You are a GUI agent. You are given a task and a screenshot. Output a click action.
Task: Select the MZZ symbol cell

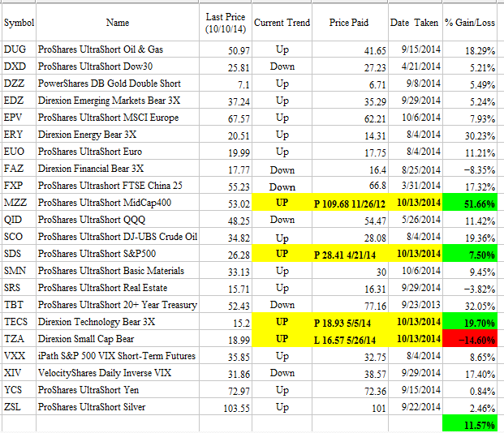(19, 203)
